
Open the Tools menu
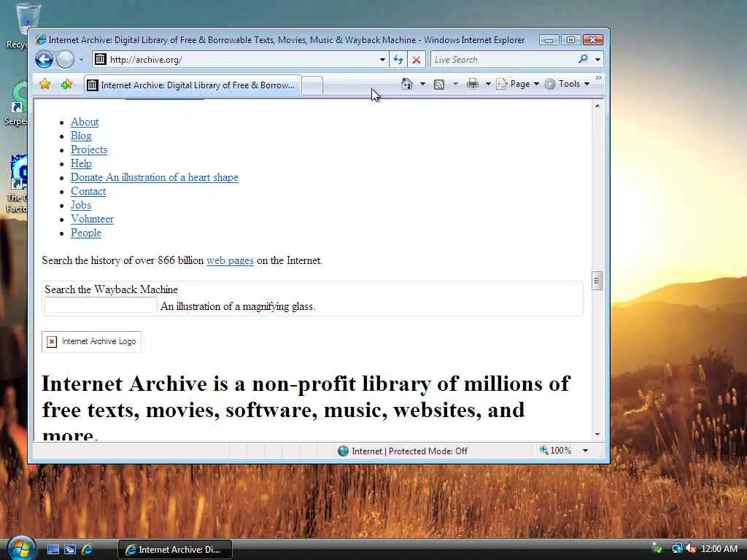pyautogui.click(x=567, y=85)
